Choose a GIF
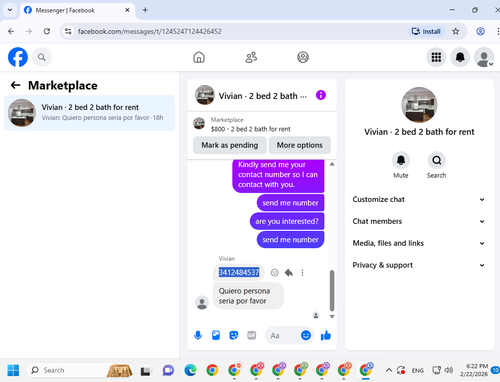 tap(252, 335)
